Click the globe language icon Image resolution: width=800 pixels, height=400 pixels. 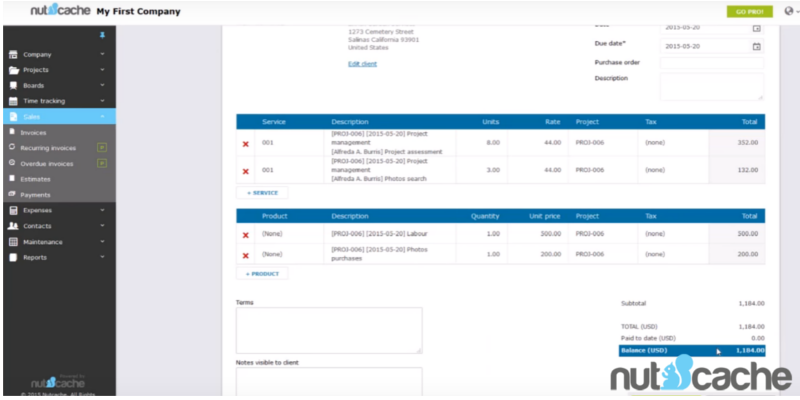click(788, 11)
